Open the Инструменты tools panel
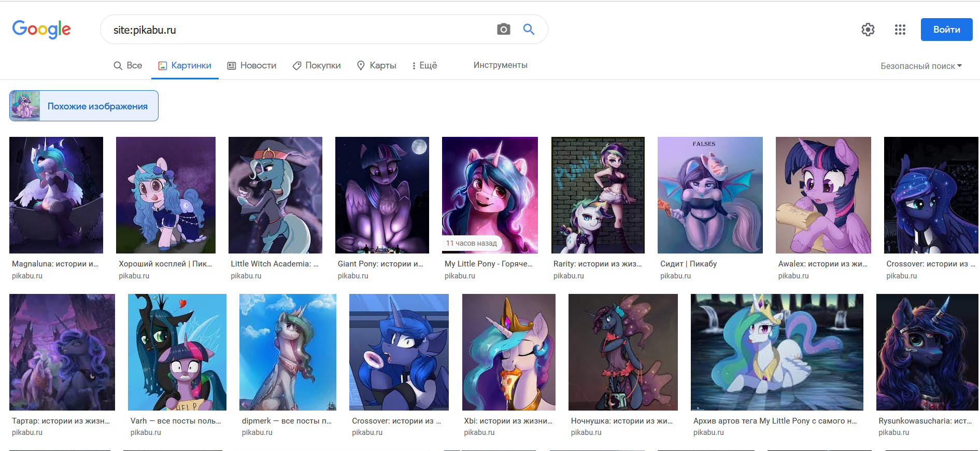 (x=500, y=65)
